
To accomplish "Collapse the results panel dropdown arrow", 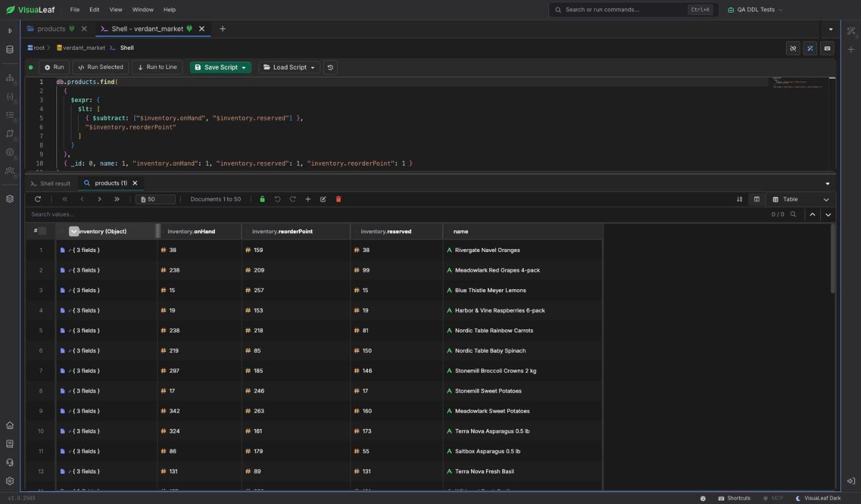I will tap(827, 184).
